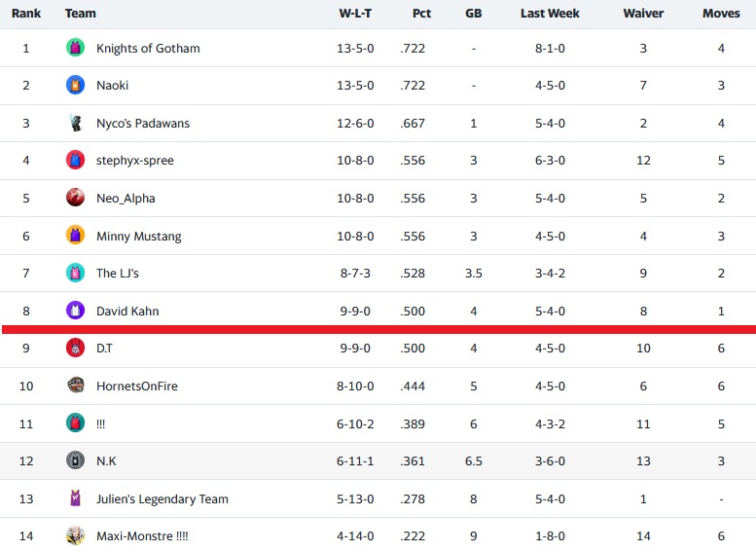Click Nyco's Padawans team avatar

point(75,124)
